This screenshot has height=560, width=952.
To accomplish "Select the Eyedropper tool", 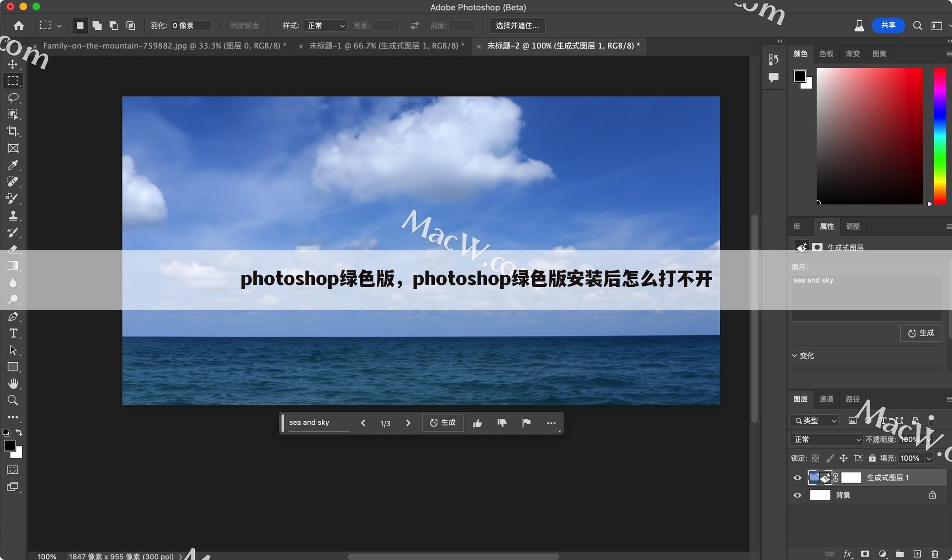I will 13,165.
